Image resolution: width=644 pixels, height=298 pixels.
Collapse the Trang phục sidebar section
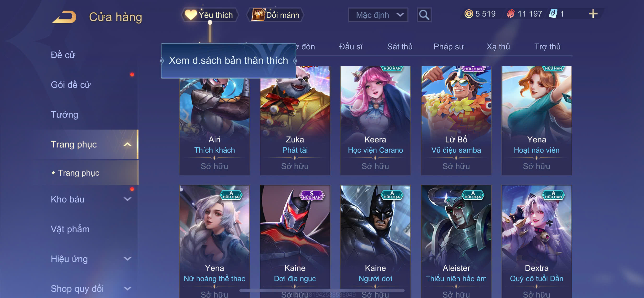pyautogui.click(x=127, y=144)
